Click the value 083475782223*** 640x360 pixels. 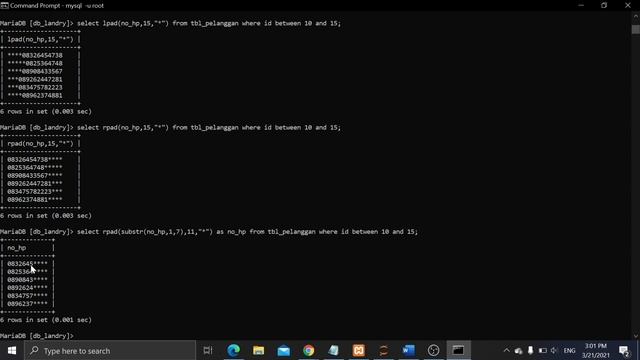35,191
